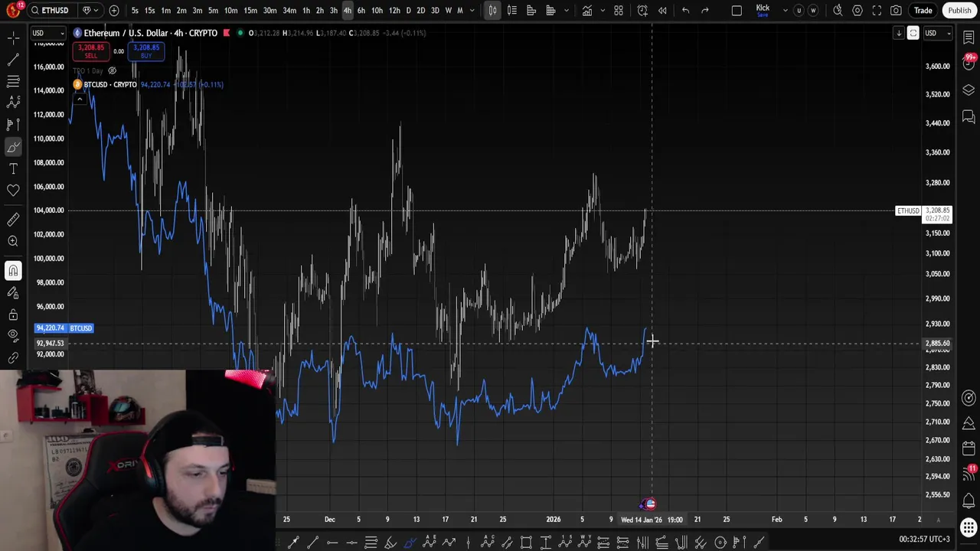Screen dimensions: 980x551
Task: Select the trend line drawing tool
Action: (x=13, y=60)
